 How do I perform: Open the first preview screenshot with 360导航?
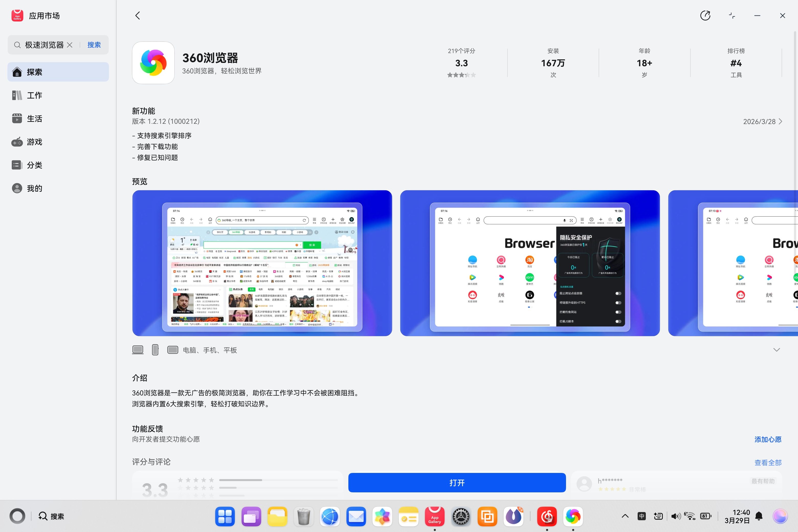click(262, 263)
